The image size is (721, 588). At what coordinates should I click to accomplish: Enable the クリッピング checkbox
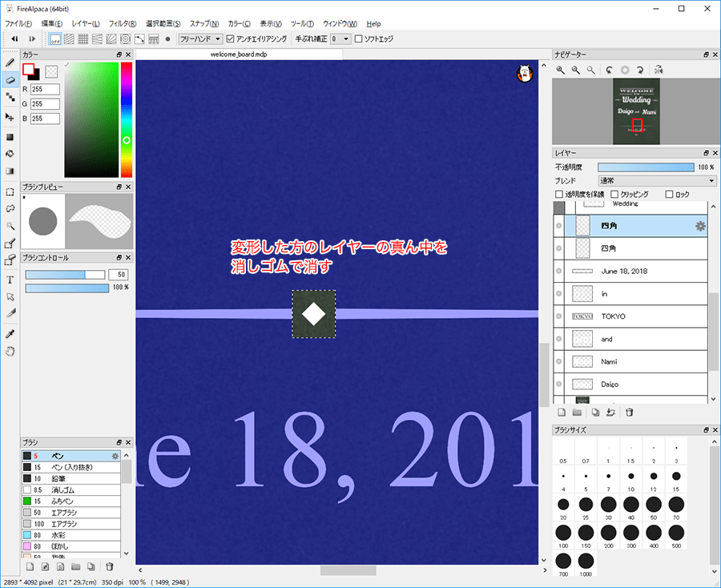(614, 195)
